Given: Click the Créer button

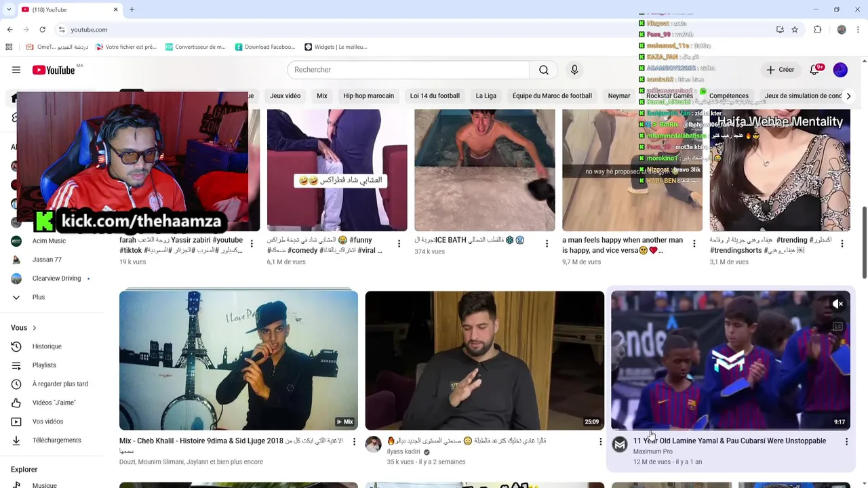Looking at the screenshot, I should coord(781,70).
